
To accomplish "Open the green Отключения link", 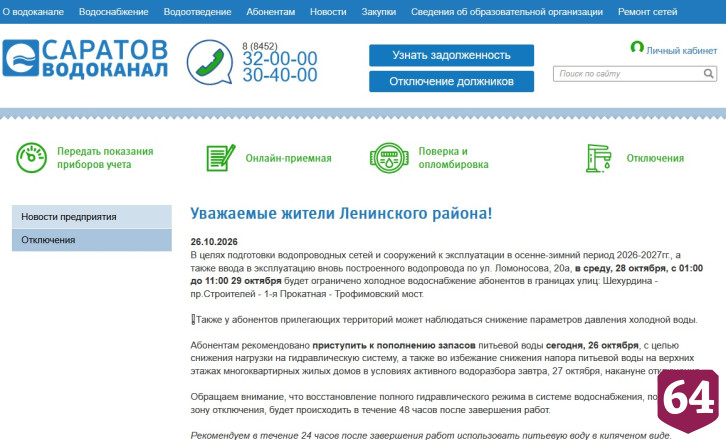I will coord(655,158).
